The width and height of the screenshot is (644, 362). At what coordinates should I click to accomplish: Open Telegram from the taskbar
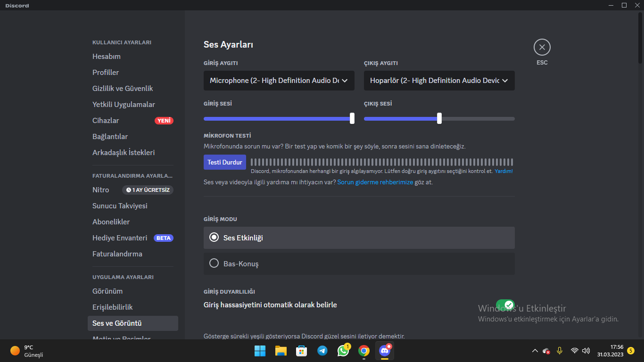(322, 351)
